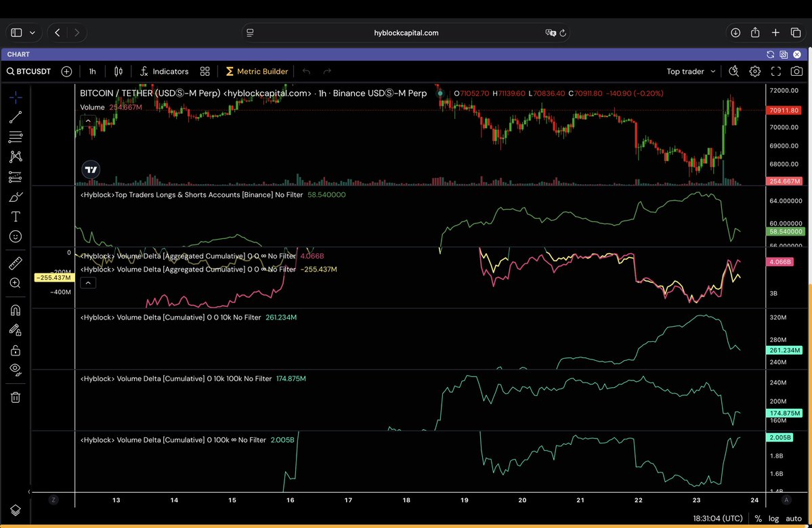Click the -255.437M left scale label
The width and height of the screenshot is (812, 528).
53,278
